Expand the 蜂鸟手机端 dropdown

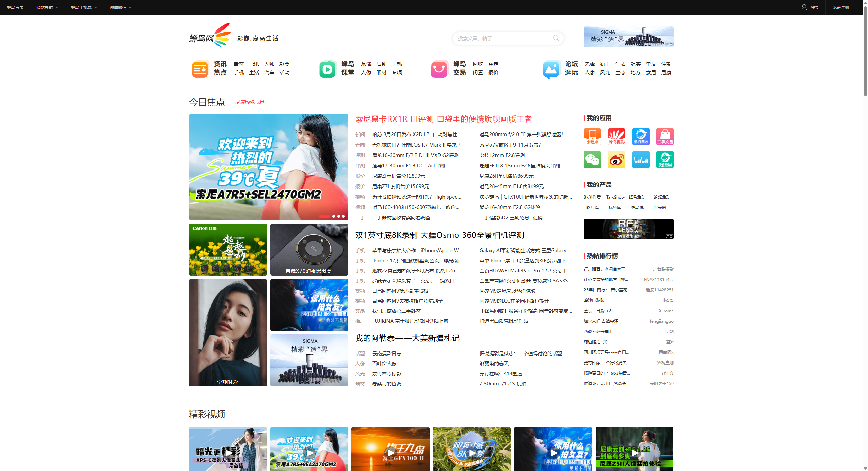point(84,7)
